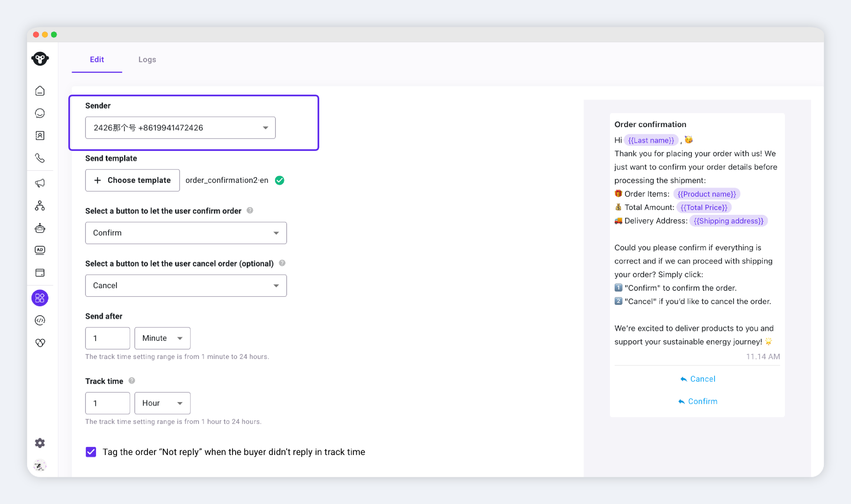Switch to the Logs tab
The height and width of the screenshot is (504, 851).
(x=147, y=59)
